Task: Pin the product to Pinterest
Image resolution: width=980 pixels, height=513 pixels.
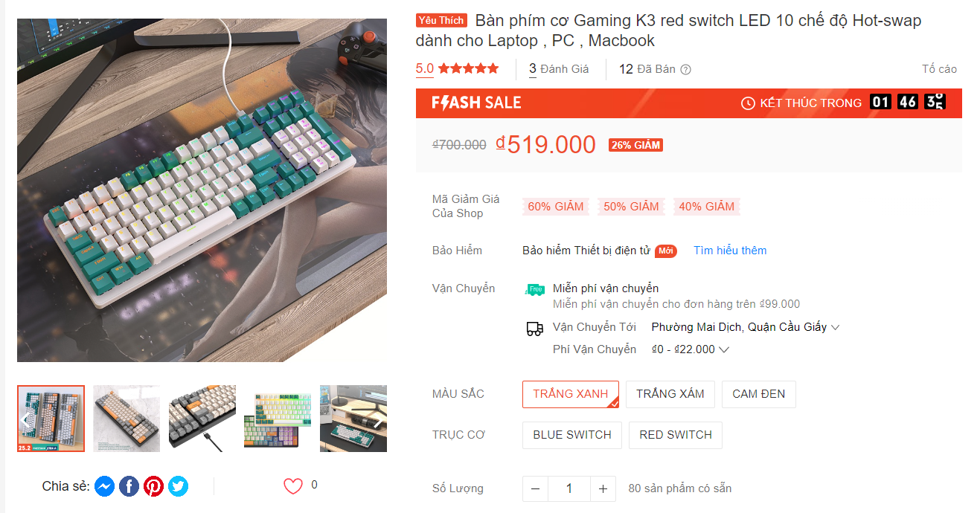Action: [x=153, y=486]
